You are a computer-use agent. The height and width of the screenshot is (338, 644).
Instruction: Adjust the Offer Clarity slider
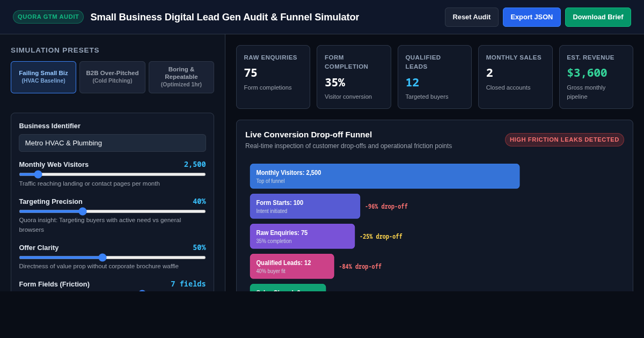(x=112, y=258)
